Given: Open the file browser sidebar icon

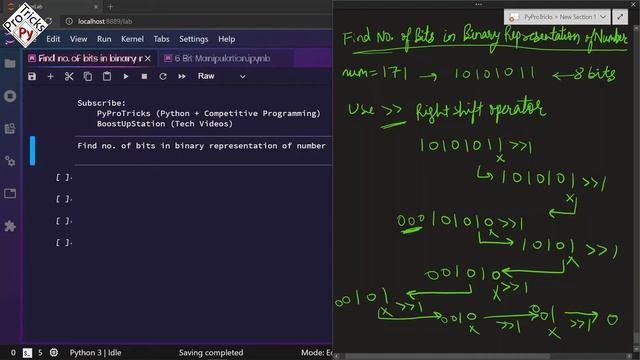Looking at the screenshot, I should click(10, 64).
